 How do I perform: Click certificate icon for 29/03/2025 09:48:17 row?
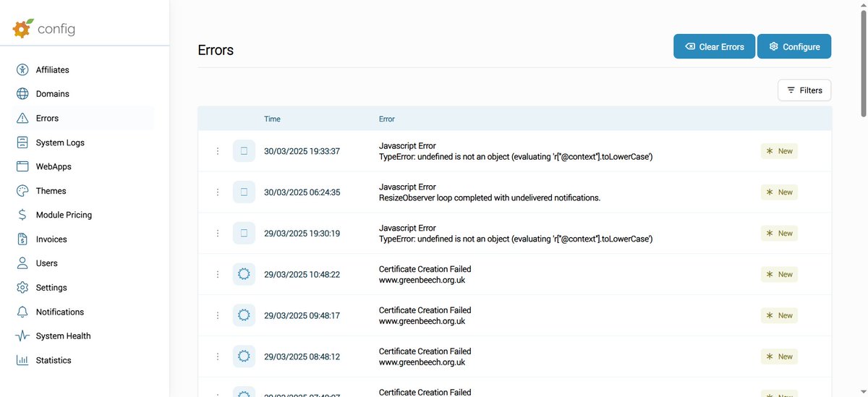(244, 315)
